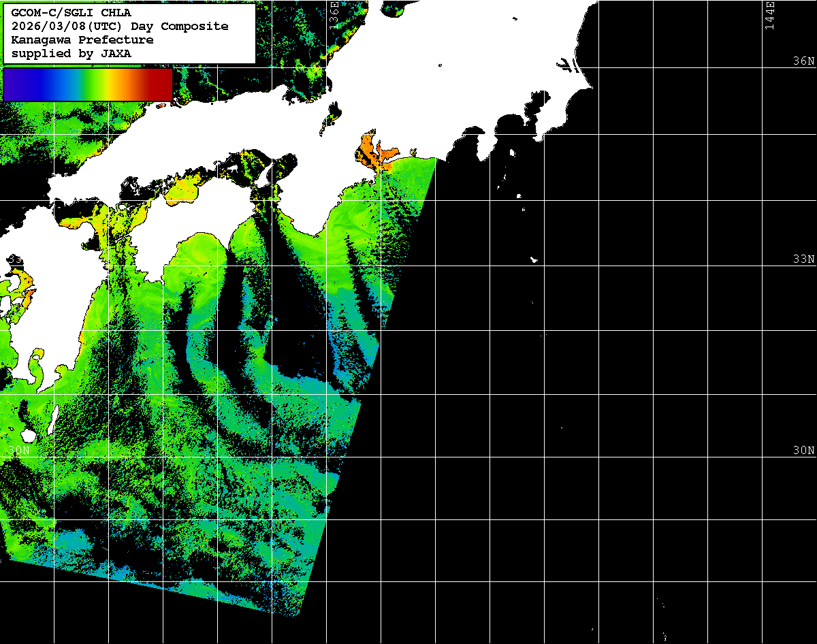This screenshot has height=644, width=817.
Task: Click the '144E' longitude label
Action: point(769,14)
